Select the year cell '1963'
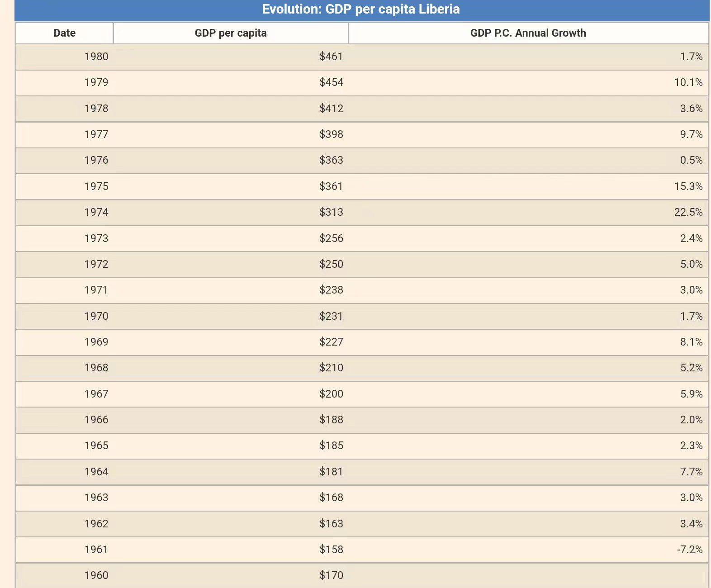Viewport: 711px width, 588px height. point(96,498)
